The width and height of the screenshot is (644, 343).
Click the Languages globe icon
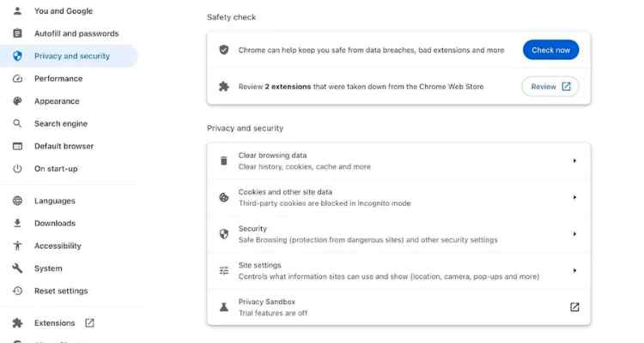coord(17,201)
